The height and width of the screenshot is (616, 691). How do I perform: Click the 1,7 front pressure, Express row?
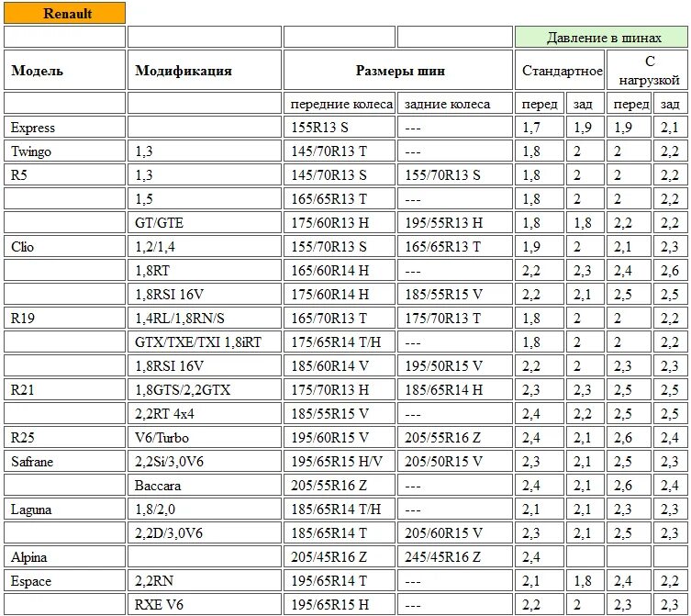pos(540,127)
